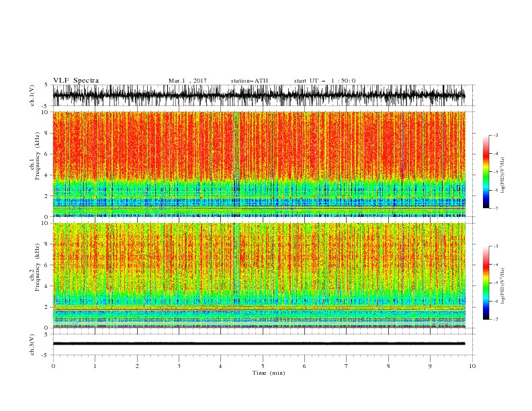Click the time axis tick label "7"
The image size is (532, 411).
(x=347, y=366)
